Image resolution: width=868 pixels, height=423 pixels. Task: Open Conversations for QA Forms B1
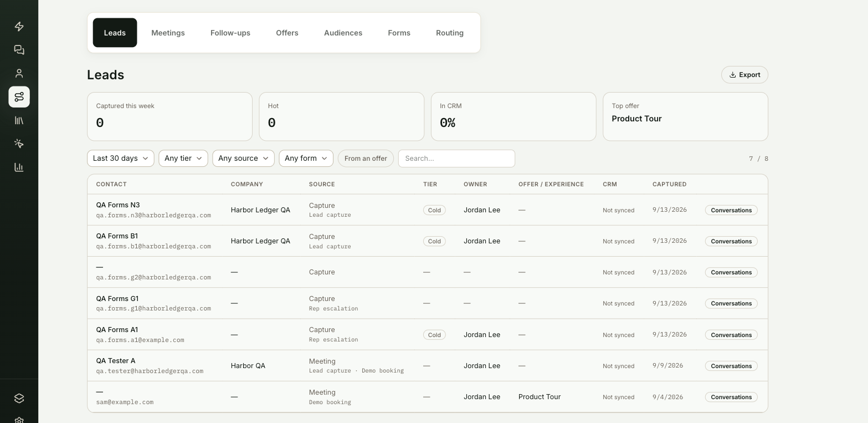pos(731,241)
